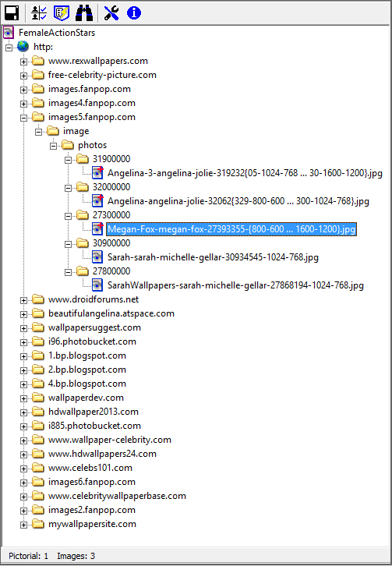Select the i96.photobucket.com folder
The height and width of the screenshot is (566, 392).
pyautogui.click(x=92, y=341)
